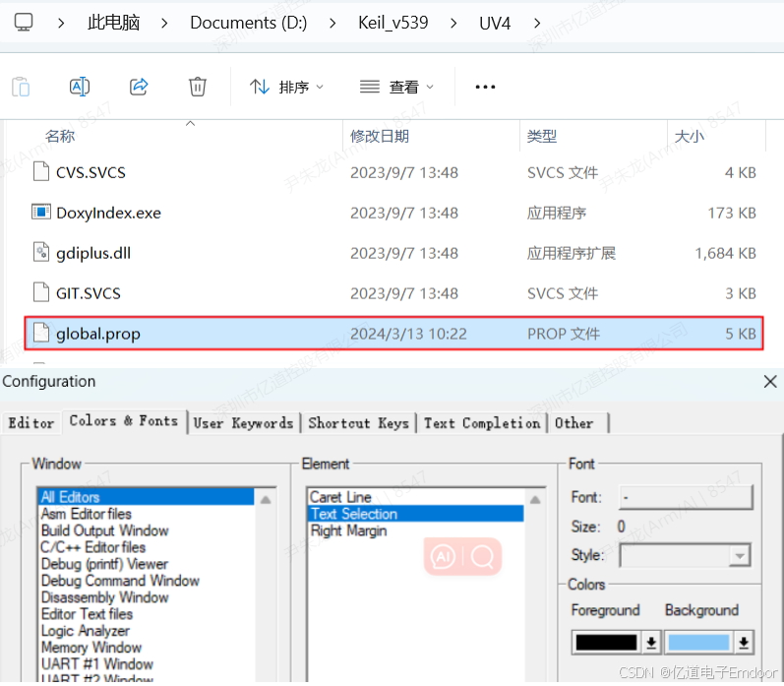Open the View (查看) dropdown
The image size is (784, 686).
pos(396,87)
